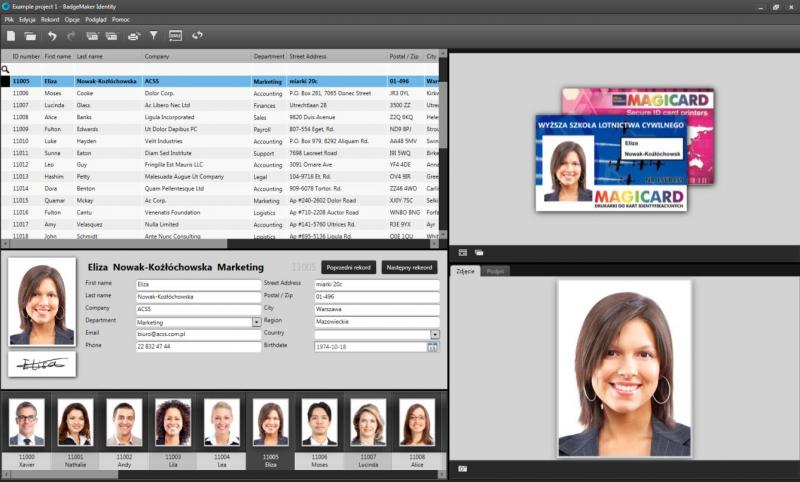Click the First name input field containing Eliza
This screenshot has width=800, height=482.
(198, 285)
